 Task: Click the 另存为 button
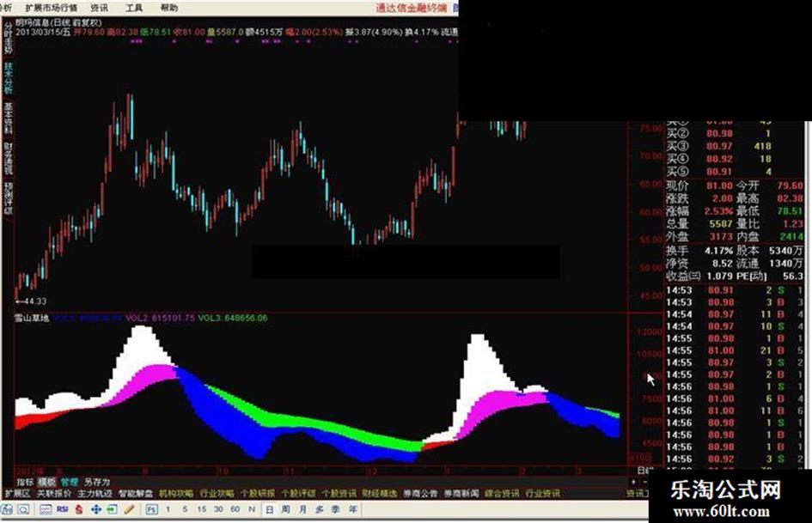click(97, 482)
